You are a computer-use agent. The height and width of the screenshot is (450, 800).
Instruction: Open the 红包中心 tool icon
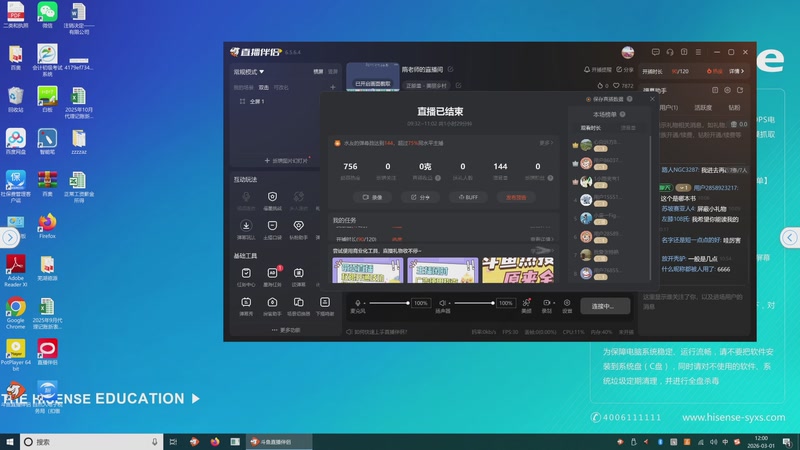click(246, 273)
